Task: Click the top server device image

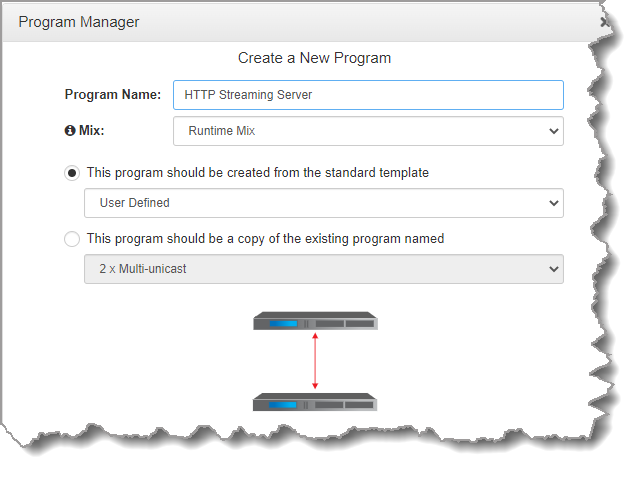Action: pyautogui.click(x=315, y=321)
